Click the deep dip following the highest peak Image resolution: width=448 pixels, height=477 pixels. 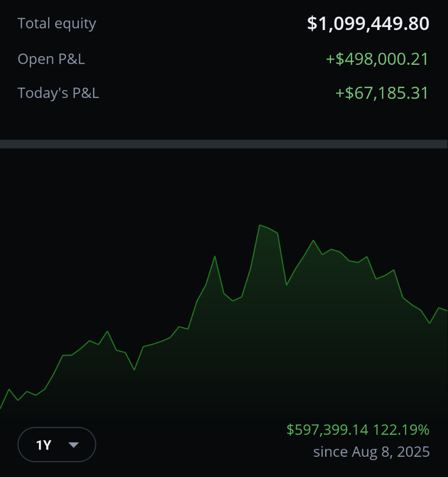pos(287,285)
